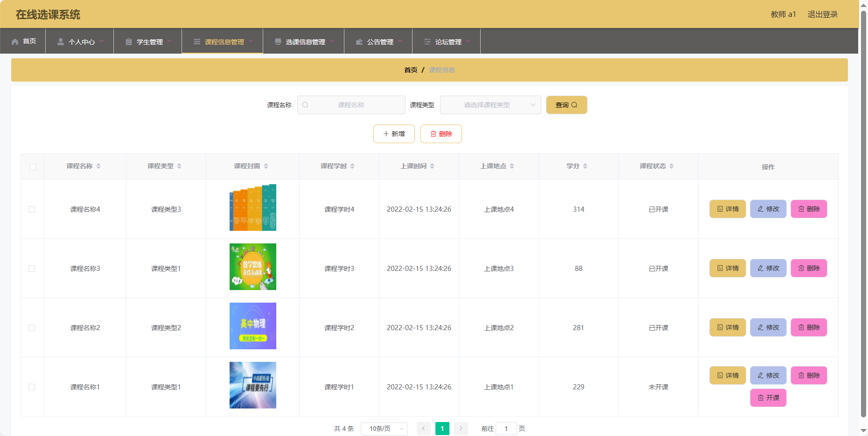868x436 pixels.
Task: Click the clipboard icon beside 学生管理
Action: point(129,42)
